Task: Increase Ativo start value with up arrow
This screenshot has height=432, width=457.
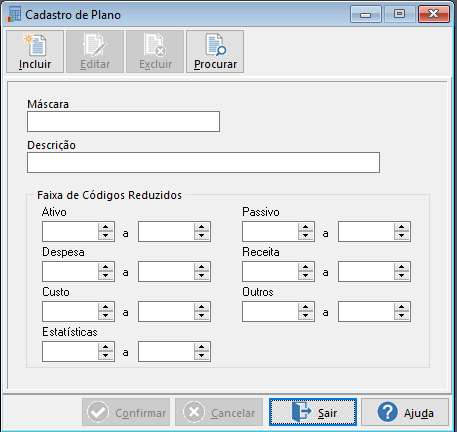Action: click(106, 227)
